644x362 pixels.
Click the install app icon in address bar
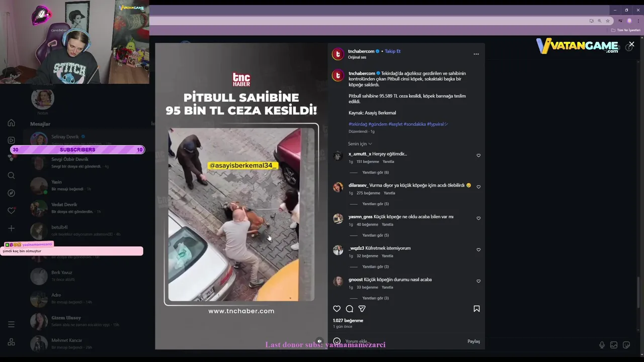[591, 21]
